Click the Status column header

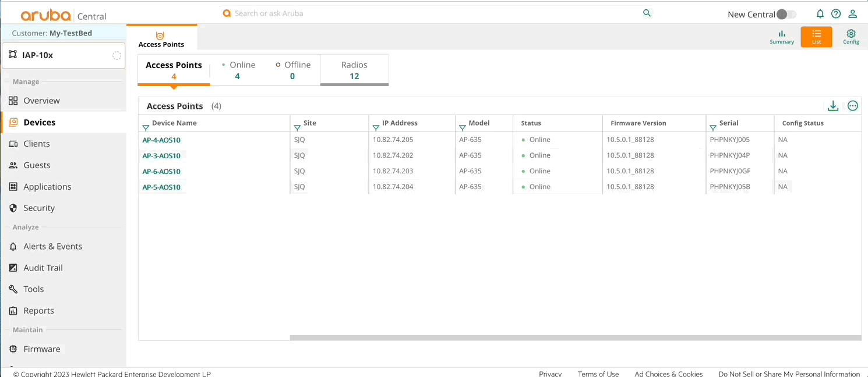[x=531, y=123]
